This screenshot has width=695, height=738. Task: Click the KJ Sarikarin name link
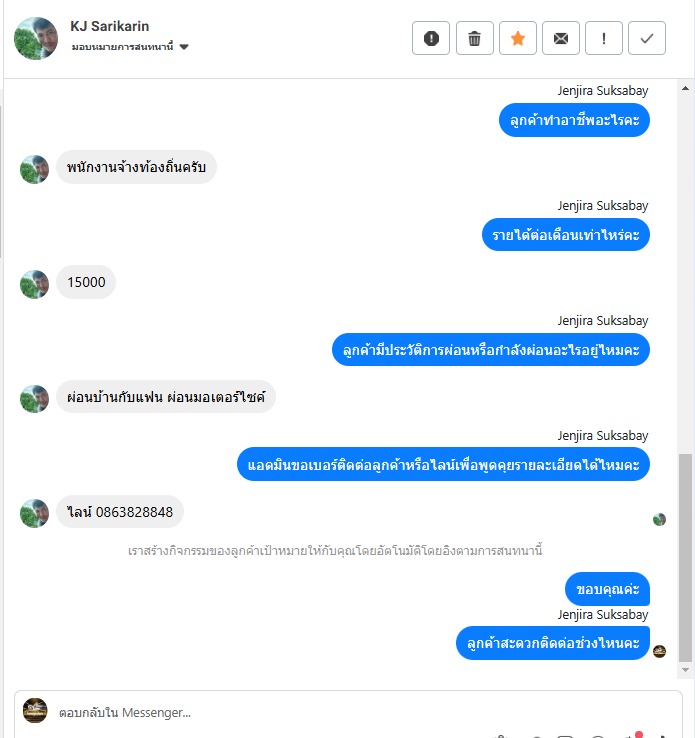point(110,26)
